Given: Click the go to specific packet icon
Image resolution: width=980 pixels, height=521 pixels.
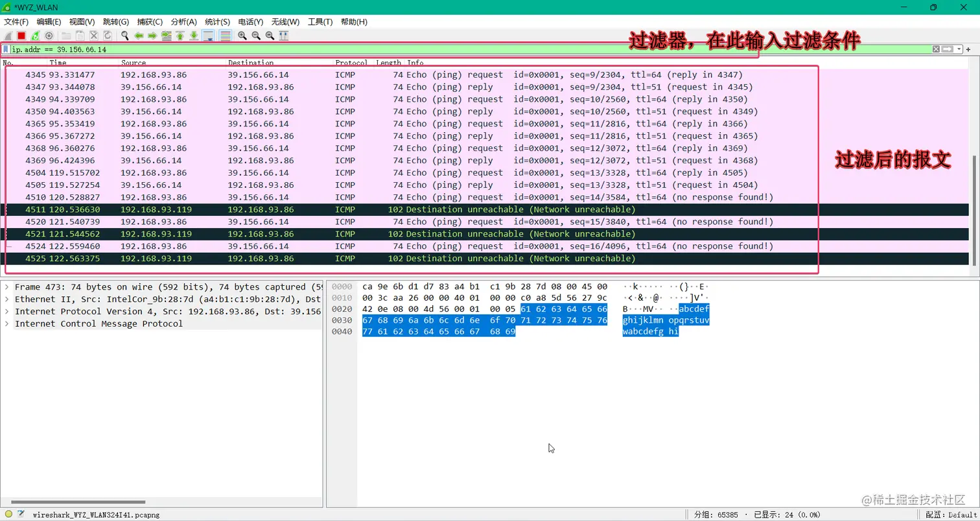Looking at the screenshot, I should (x=167, y=36).
